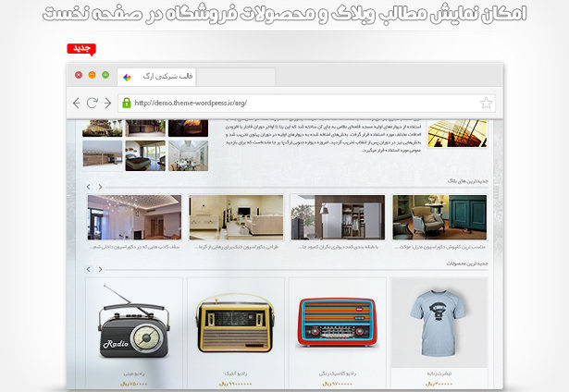Viewport: 569px width, 392px height.
Task: Click the red جدید badge
Action: point(81,49)
